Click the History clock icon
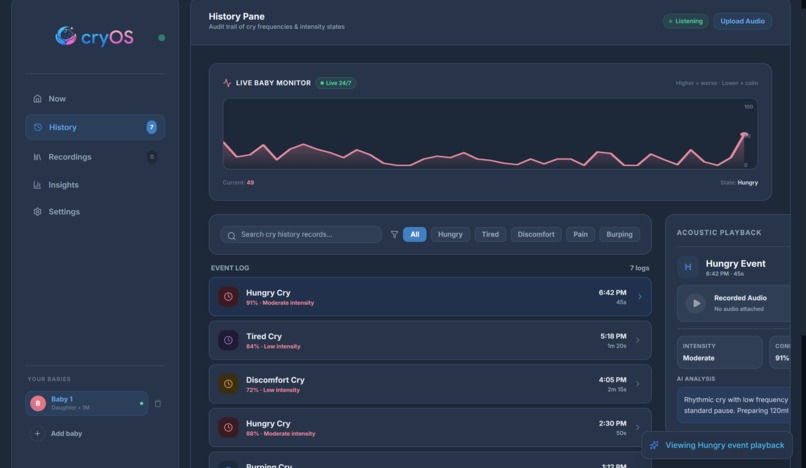Image resolution: width=806 pixels, height=468 pixels. [38, 127]
